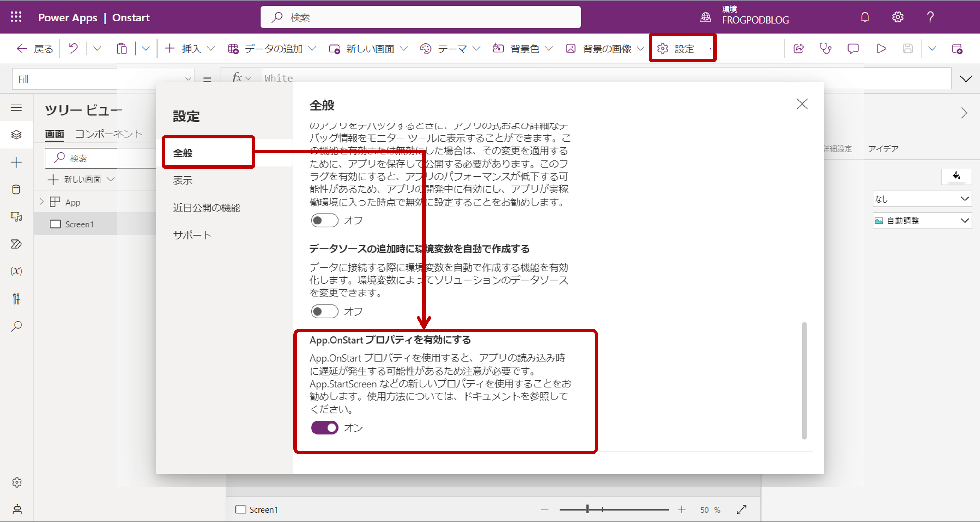Click the settings dialog scrollbar
The width and height of the screenshot is (980, 522).
[804, 381]
